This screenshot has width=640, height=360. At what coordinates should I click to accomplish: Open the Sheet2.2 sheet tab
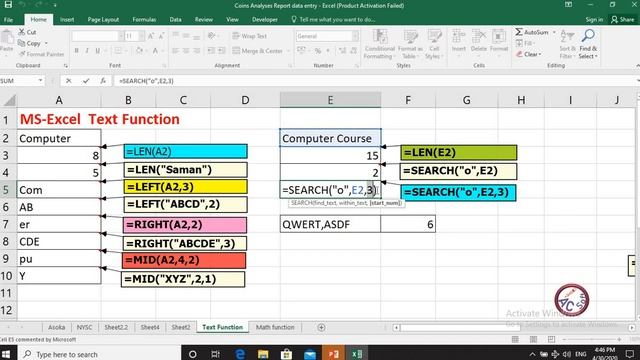(x=116, y=327)
